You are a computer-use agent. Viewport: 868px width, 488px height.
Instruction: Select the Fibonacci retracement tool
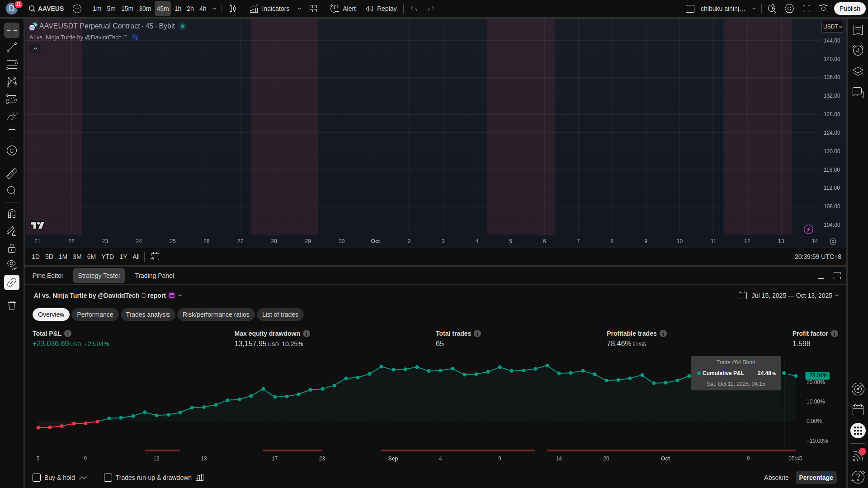pyautogui.click(x=12, y=65)
